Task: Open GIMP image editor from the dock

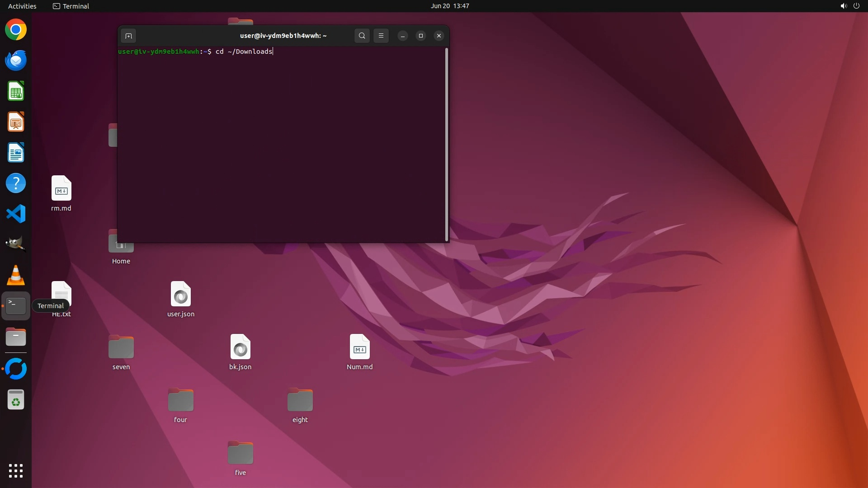Action: 16,244
